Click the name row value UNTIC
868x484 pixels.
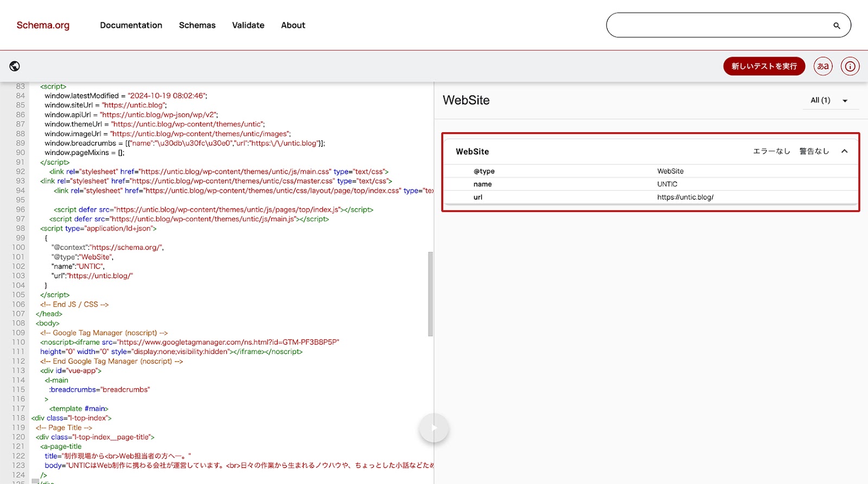pyautogui.click(x=667, y=184)
